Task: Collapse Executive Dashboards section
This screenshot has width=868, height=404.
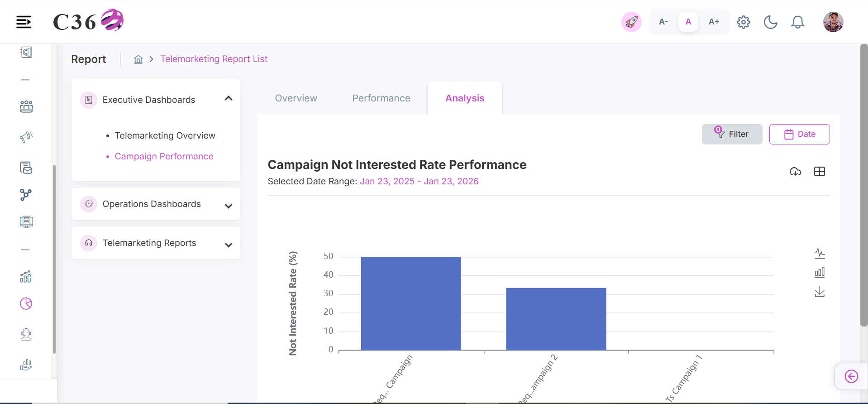Action: click(x=229, y=98)
